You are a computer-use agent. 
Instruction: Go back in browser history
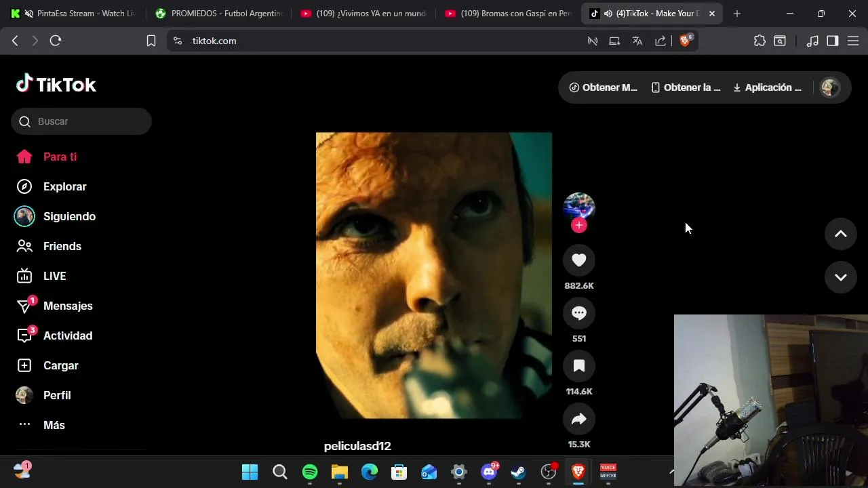[x=15, y=41]
